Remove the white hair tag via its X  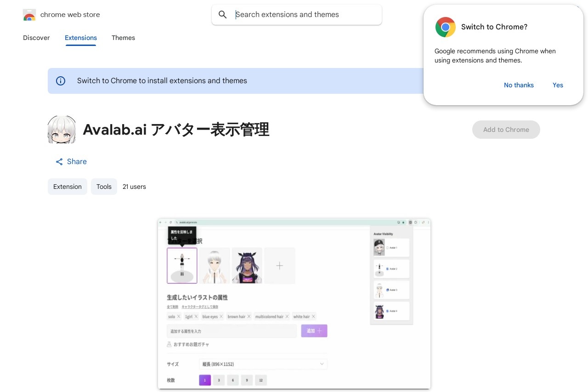pyautogui.click(x=313, y=317)
